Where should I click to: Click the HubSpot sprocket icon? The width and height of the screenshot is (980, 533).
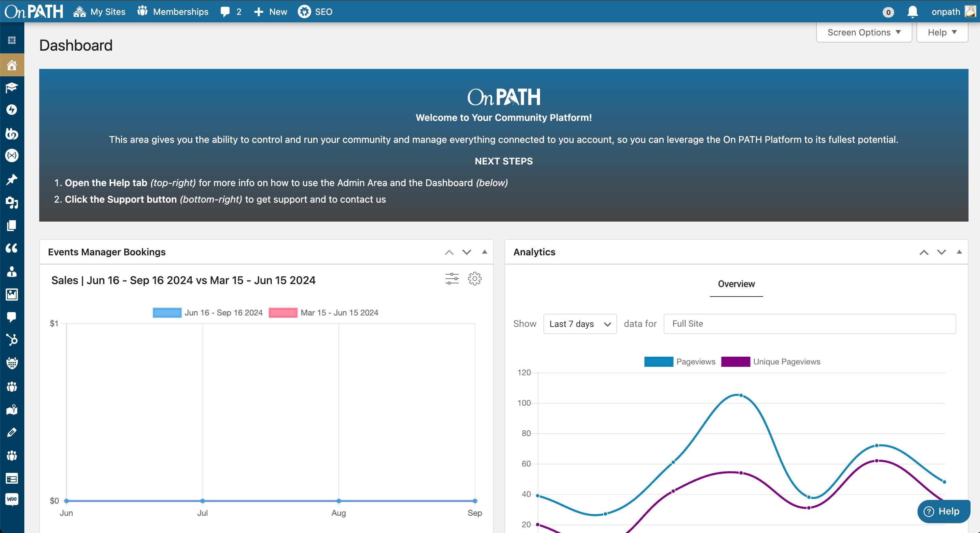pos(12,340)
